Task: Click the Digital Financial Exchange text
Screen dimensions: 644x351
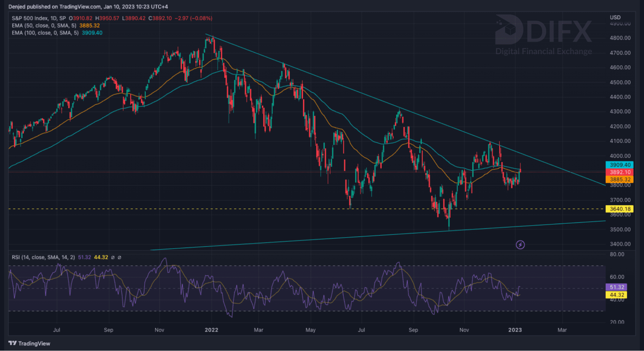Action: pos(543,51)
